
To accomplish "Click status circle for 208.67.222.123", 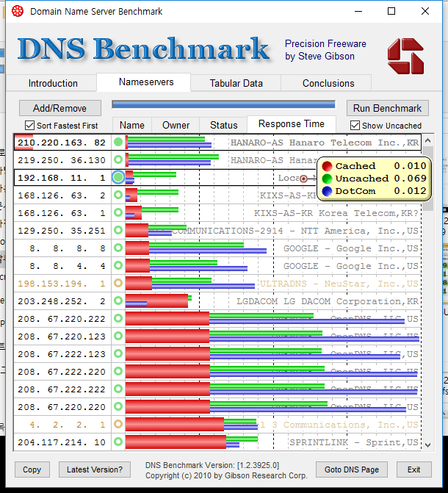I will 118,353.
